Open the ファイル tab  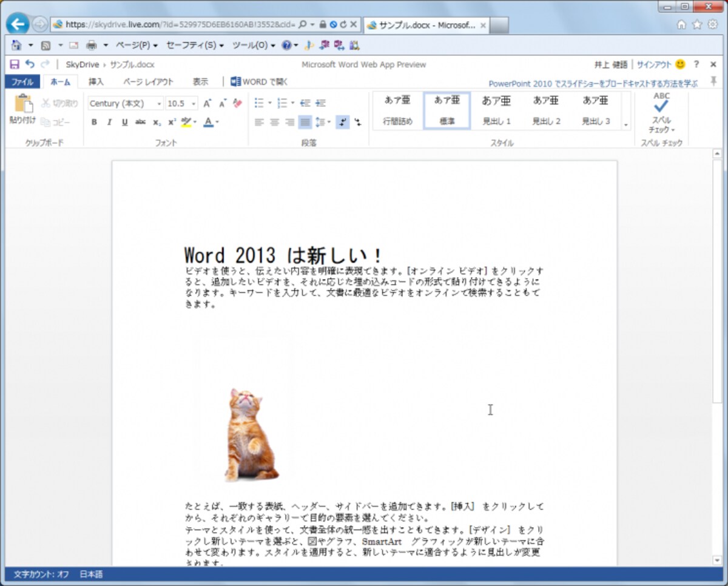click(x=22, y=82)
